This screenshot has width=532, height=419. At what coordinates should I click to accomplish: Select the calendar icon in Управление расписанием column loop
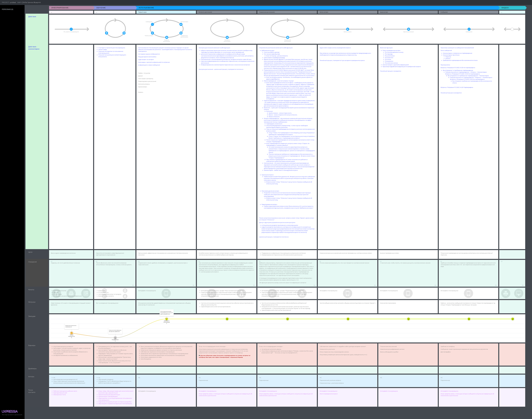point(287,37)
